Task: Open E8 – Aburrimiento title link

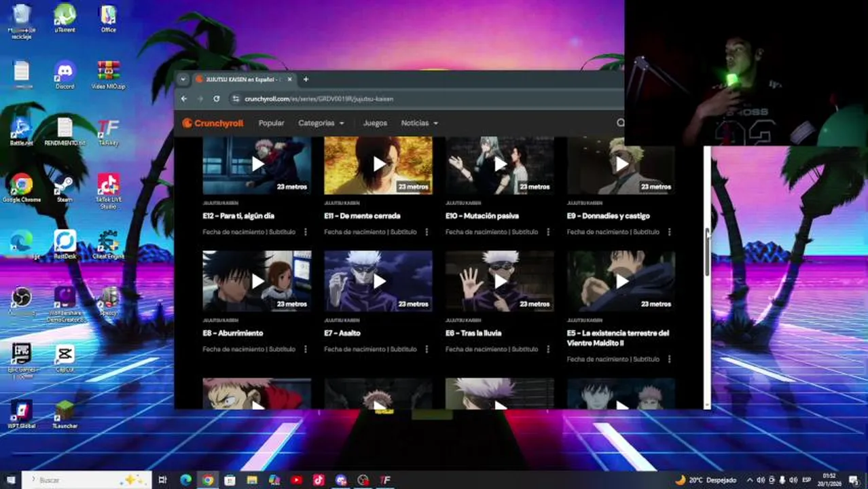Action: point(232,333)
